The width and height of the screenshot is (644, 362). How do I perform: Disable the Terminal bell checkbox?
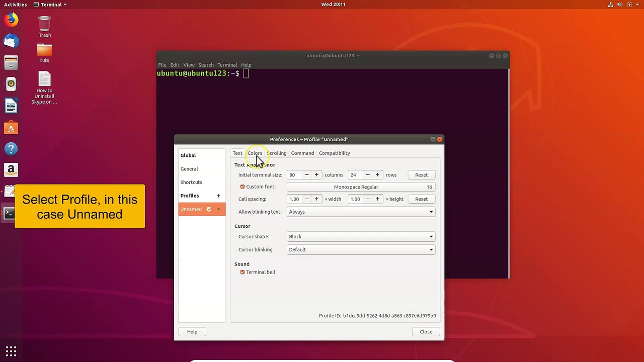243,272
